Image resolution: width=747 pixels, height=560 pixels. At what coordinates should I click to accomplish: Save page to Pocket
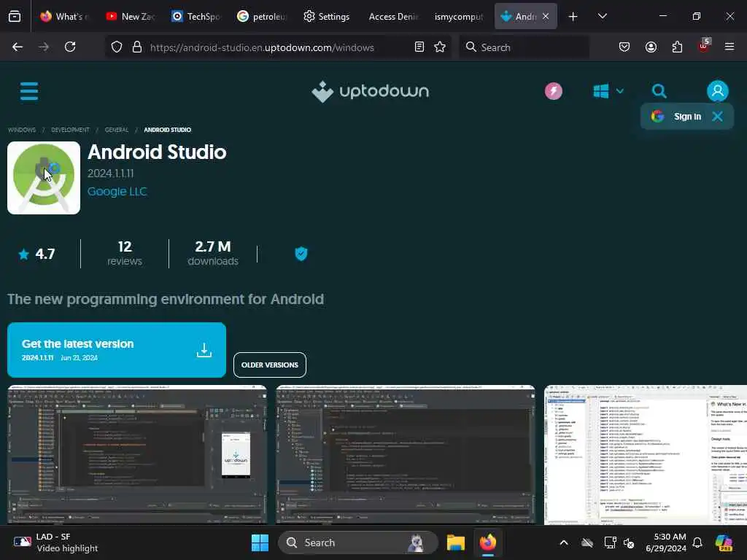[x=624, y=47]
